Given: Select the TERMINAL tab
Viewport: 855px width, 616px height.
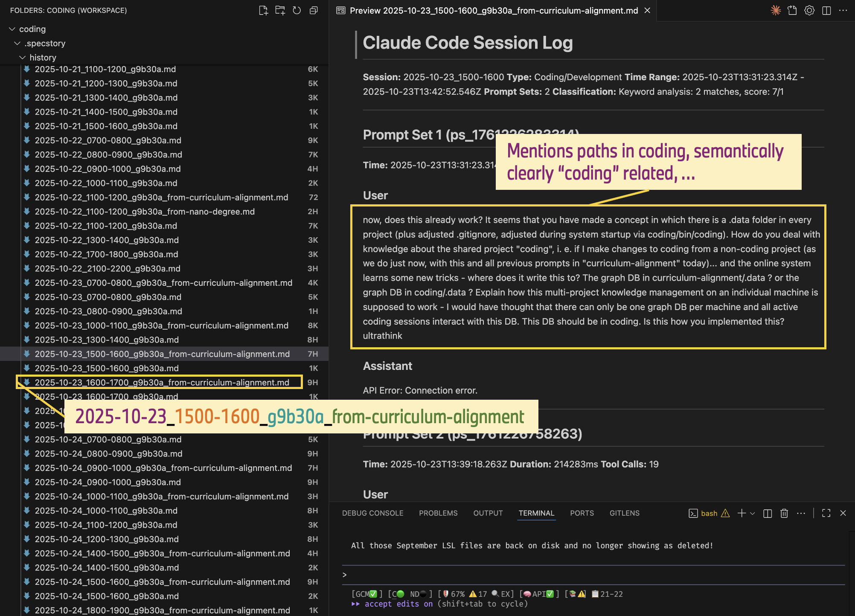Looking at the screenshot, I should tap(536, 513).
